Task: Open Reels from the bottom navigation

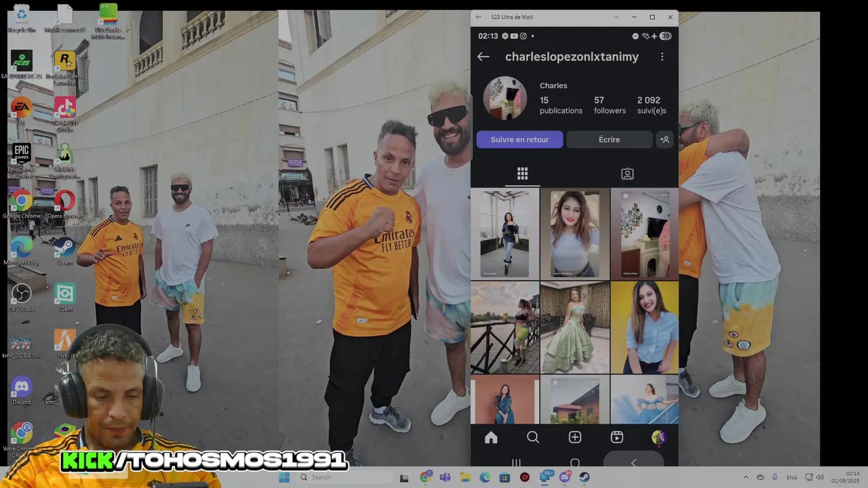Action: pyautogui.click(x=616, y=437)
